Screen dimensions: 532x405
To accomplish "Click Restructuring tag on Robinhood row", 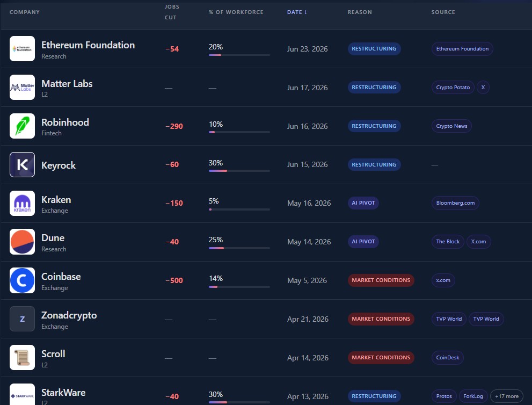I will 374,126.
